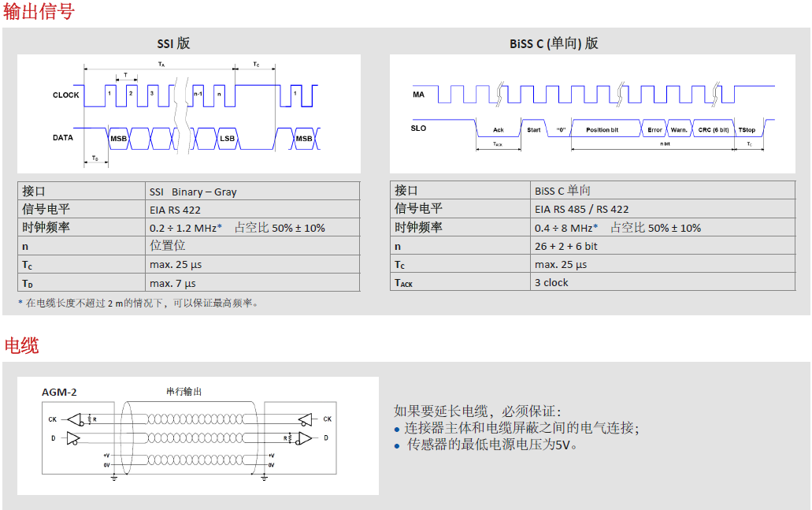
Task: Click the CRC (6 bit) block
Action: point(714,129)
